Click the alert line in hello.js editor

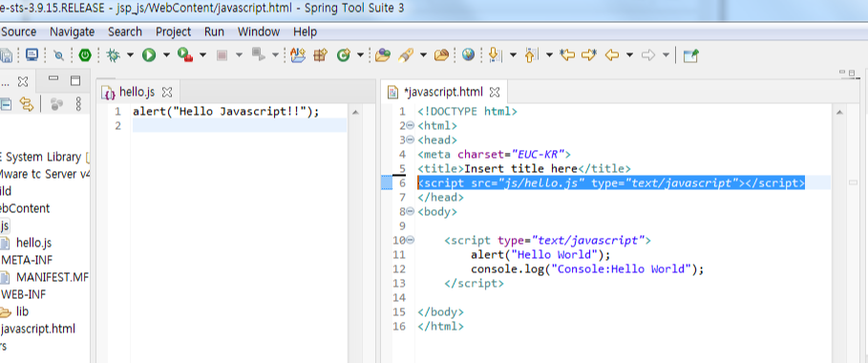[226, 112]
